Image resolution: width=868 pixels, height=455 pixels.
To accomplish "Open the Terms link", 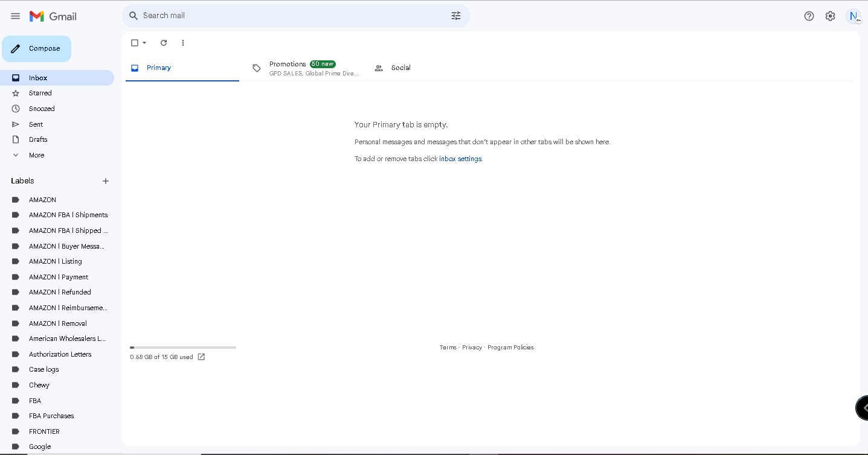I will tap(448, 348).
